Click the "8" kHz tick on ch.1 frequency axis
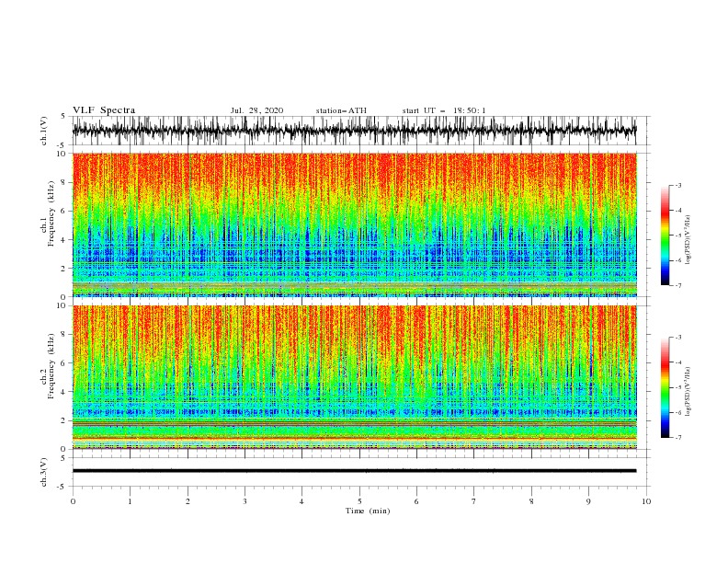728x563 pixels. [x=63, y=182]
